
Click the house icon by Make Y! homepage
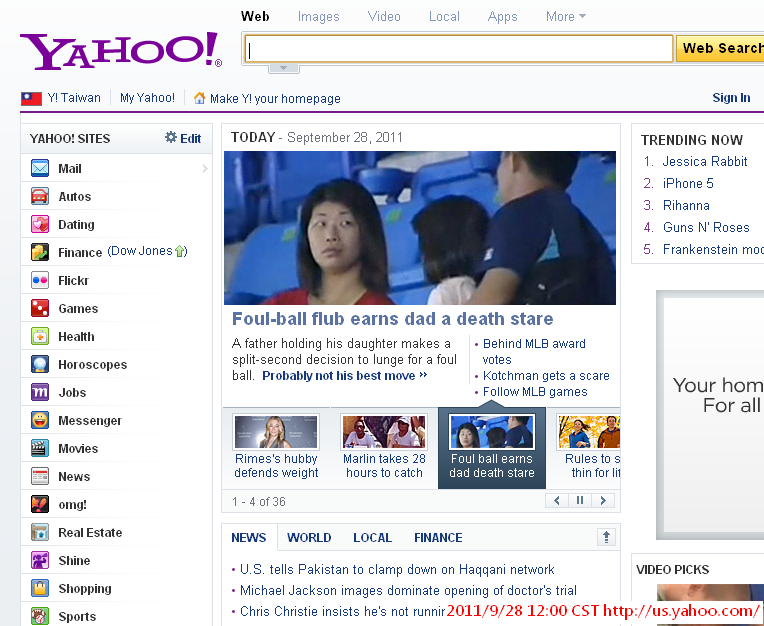tap(199, 98)
